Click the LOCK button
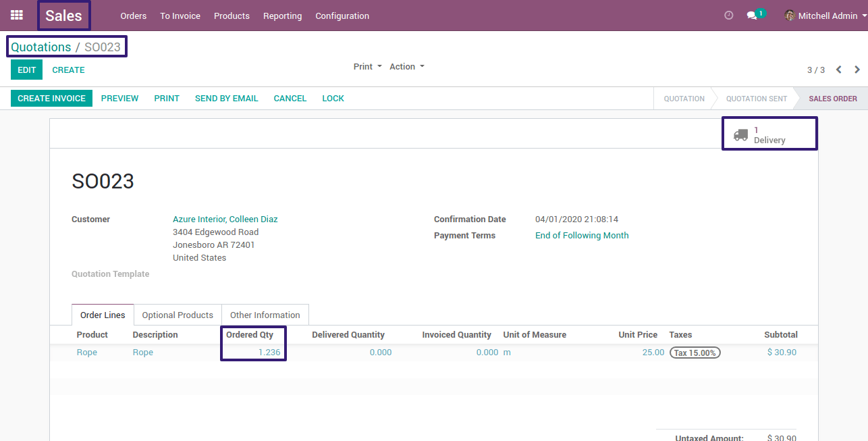 point(333,99)
